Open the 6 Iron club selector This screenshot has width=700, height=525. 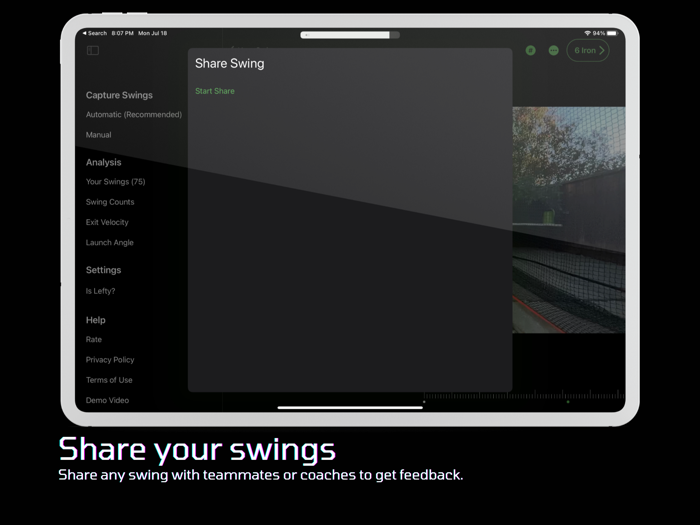tap(588, 50)
